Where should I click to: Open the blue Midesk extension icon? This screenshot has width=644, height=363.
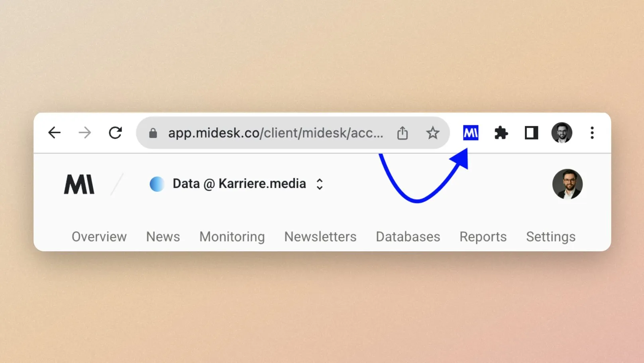[x=471, y=133]
